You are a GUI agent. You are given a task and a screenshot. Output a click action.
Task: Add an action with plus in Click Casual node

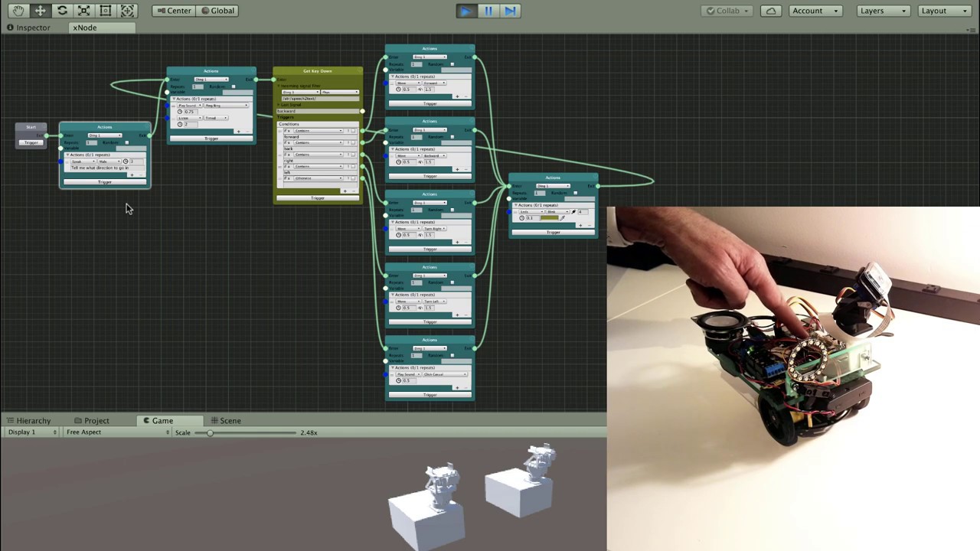click(457, 387)
